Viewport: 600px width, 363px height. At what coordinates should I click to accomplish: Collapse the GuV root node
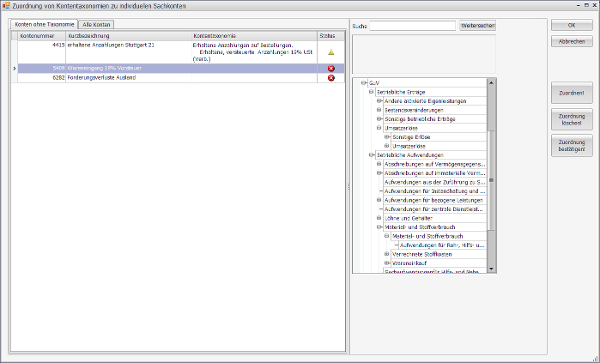click(364, 83)
